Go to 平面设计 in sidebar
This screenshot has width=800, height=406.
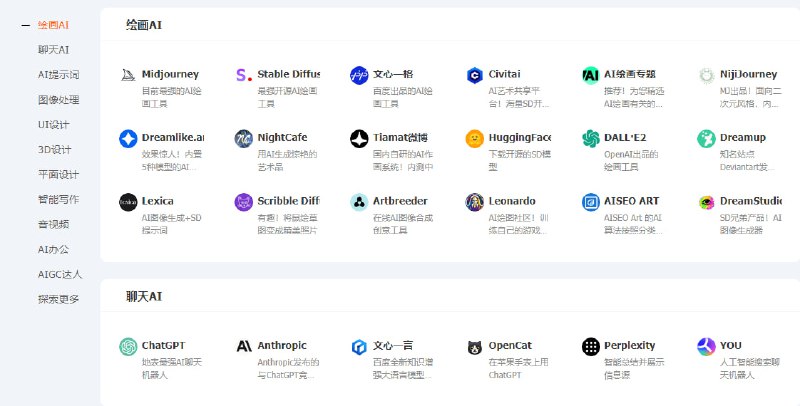coord(58,174)
